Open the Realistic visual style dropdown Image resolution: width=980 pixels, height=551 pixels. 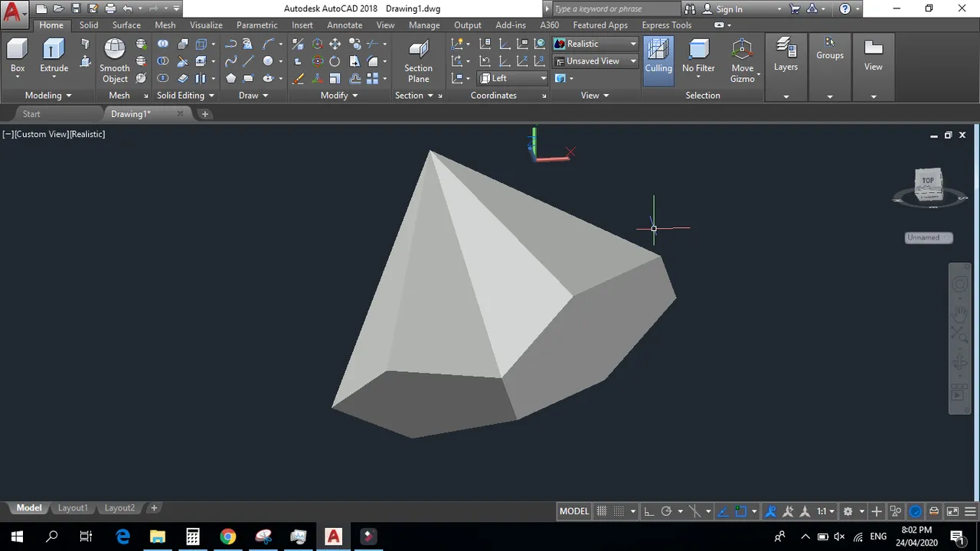595,44
